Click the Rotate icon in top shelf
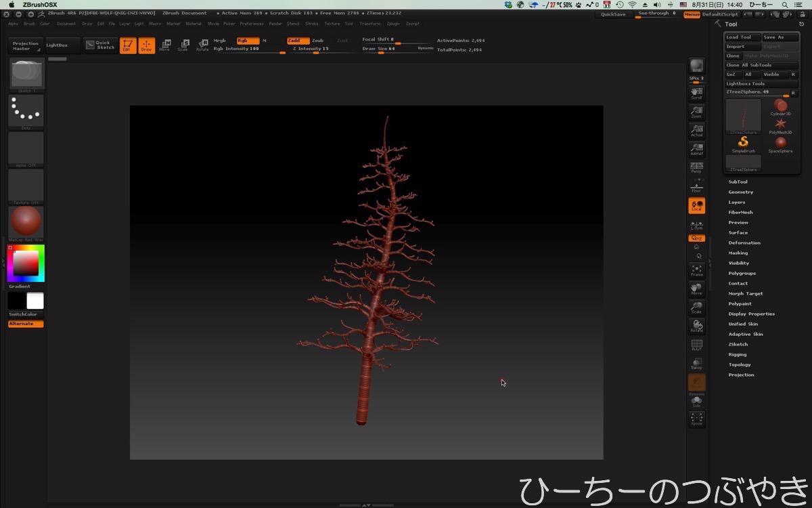Image resolution: width=812 pixels, height=508 pixels. (202, 45)
